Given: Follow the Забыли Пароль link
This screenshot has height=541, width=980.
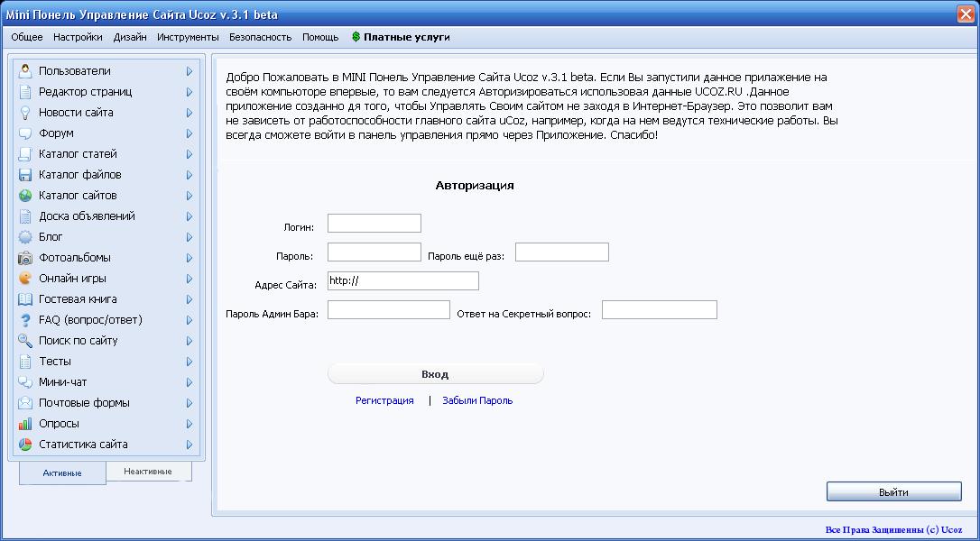Looking at the screenshot, I should (x=477, y=400).
